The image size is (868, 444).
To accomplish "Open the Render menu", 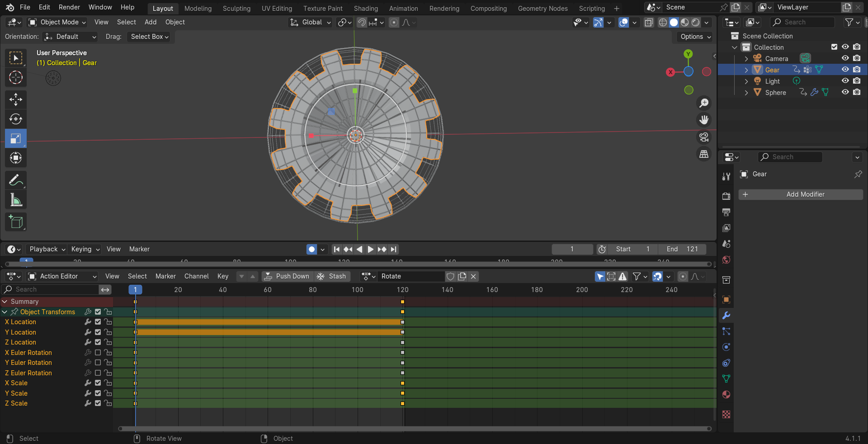I will [69, 7].
